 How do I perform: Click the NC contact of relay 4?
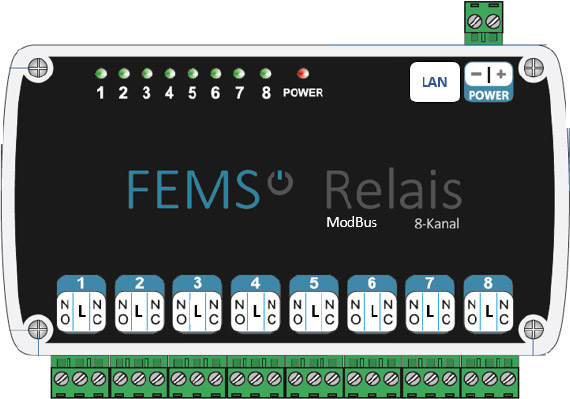(x=272, y=312)
